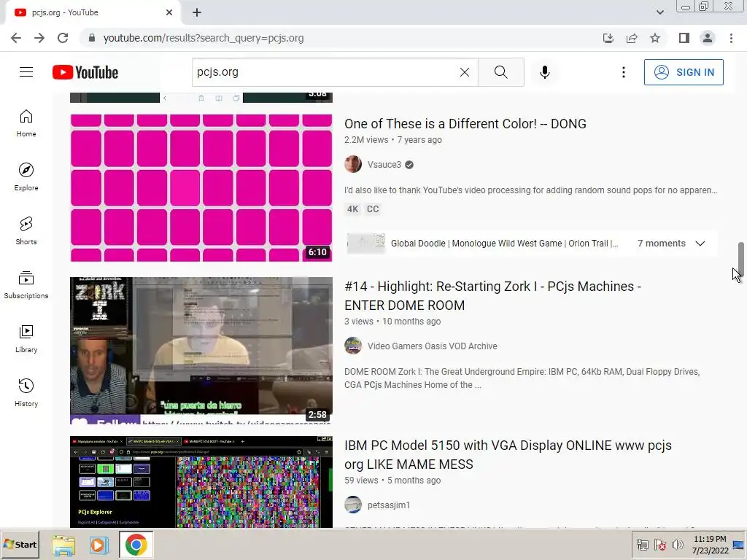Click the browser address bar URL

[204, 38]
